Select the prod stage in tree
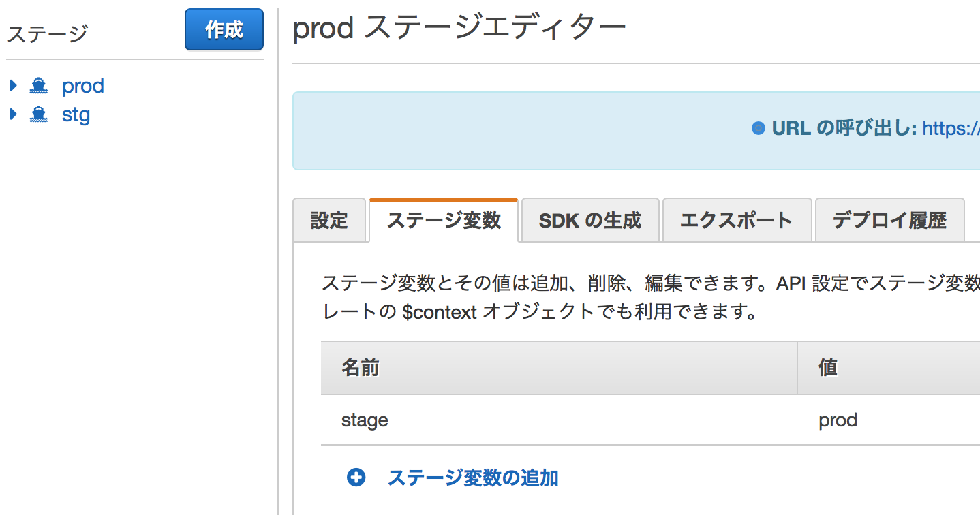 point(82,86)
